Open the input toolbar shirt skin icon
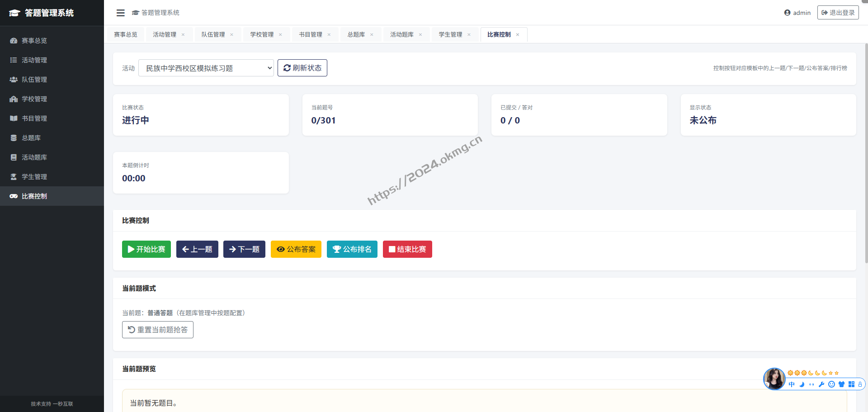This screenshot has width=868, height=412. (x=841, y=384)
